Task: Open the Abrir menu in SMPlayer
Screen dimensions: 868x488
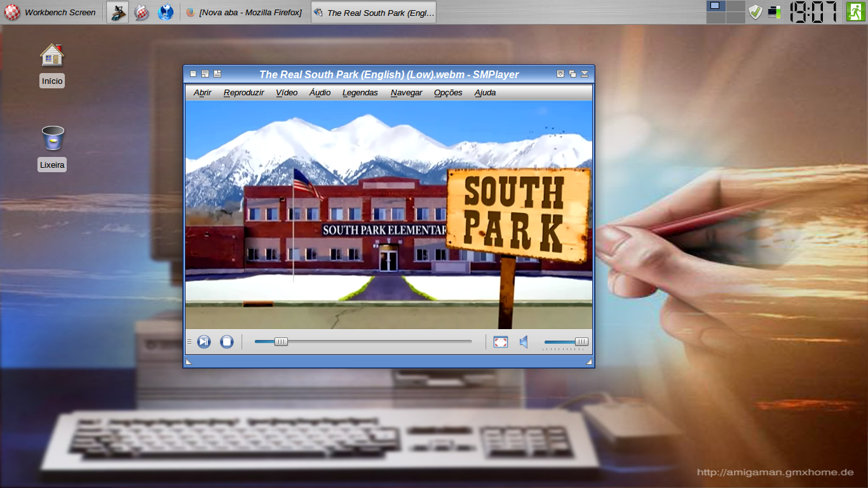Action: tap(203, 93)
